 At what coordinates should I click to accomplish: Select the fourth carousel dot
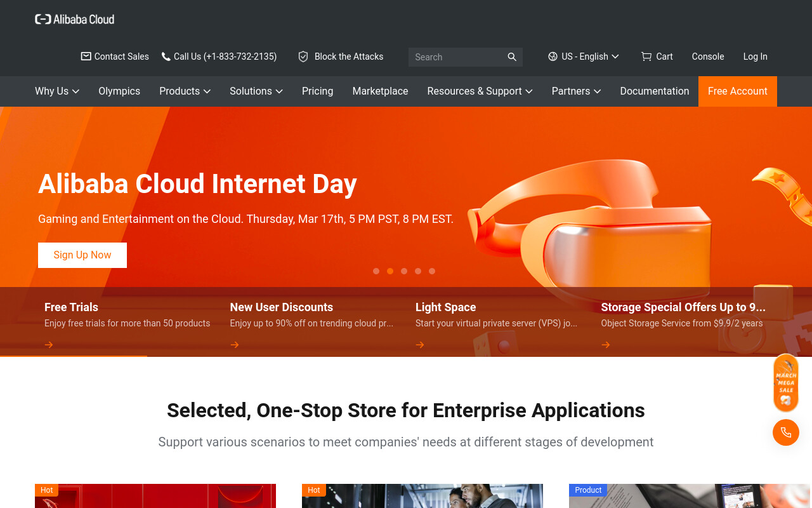pos(418,271)
